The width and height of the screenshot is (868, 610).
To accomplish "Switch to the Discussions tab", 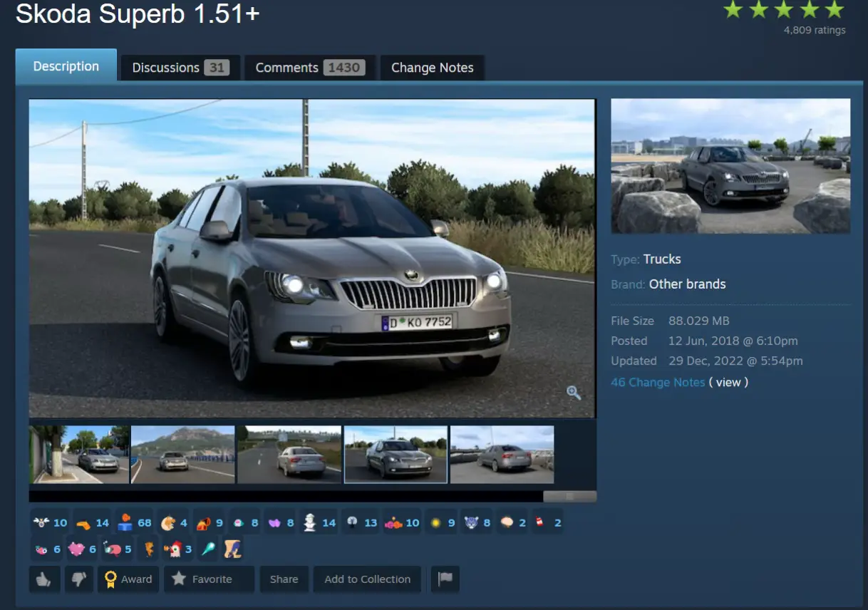I will pos(180,68).
